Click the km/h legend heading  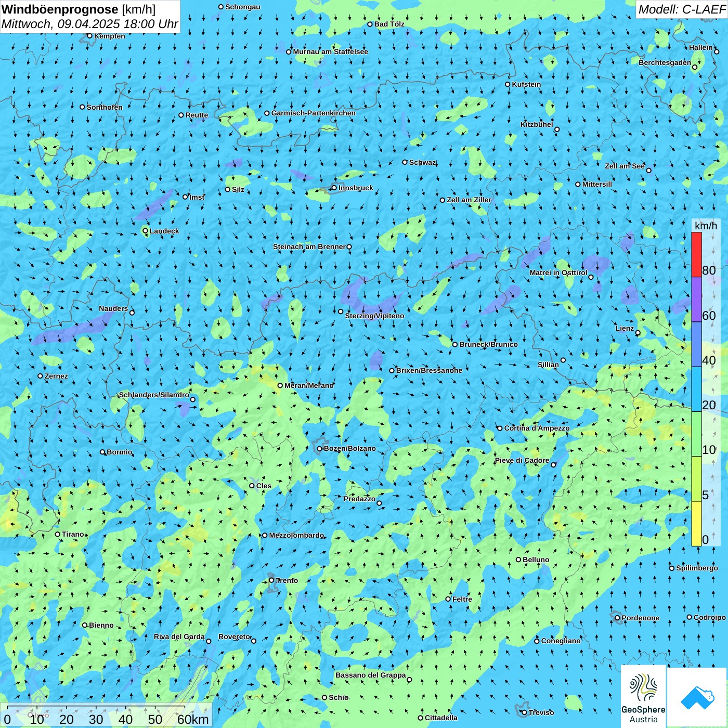(x=706, y=226)
